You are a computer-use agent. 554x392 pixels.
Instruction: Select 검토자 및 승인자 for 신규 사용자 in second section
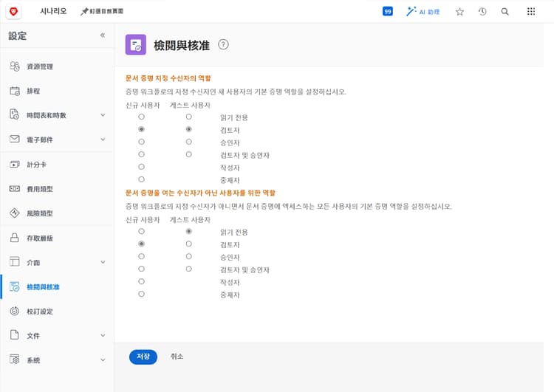141,269
